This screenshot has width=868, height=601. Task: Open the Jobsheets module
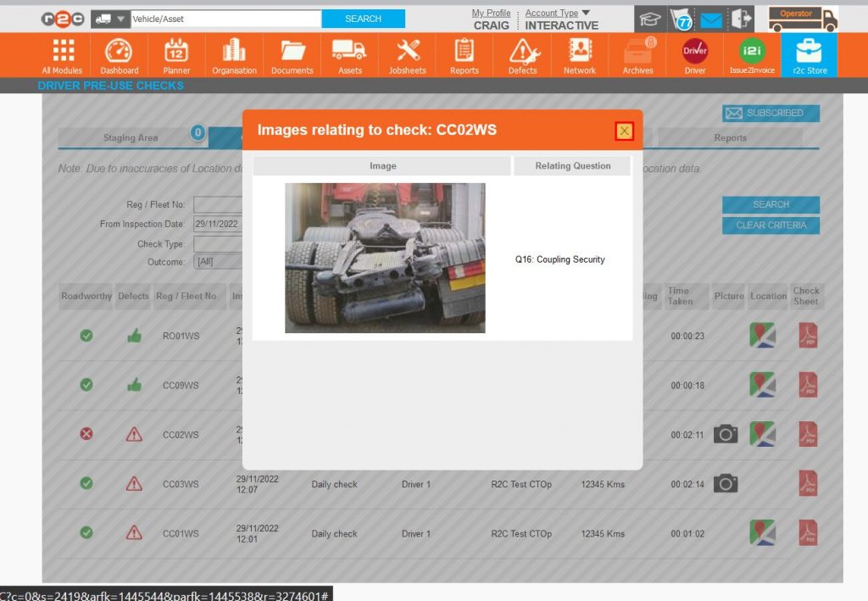point(407,55)
